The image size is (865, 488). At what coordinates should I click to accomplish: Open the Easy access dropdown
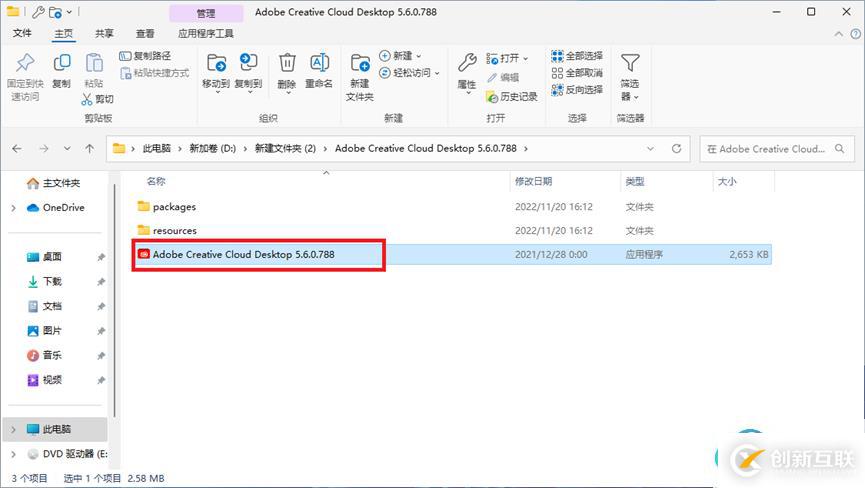click(x=409, y=73)
